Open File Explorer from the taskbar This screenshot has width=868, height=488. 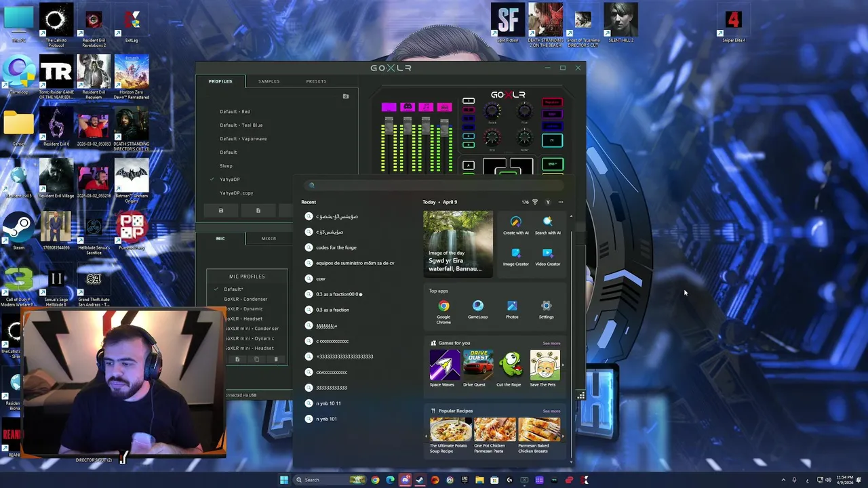tap(479, 480)
